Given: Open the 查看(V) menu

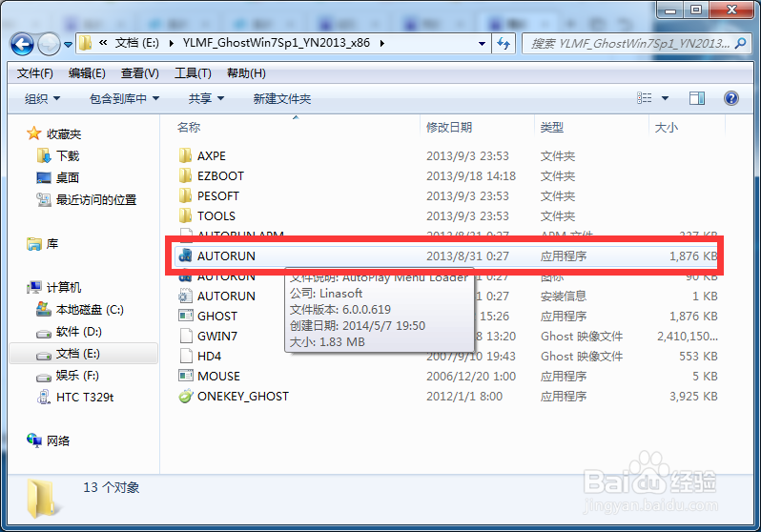Looking at the screenshot, I should (140, 73).
